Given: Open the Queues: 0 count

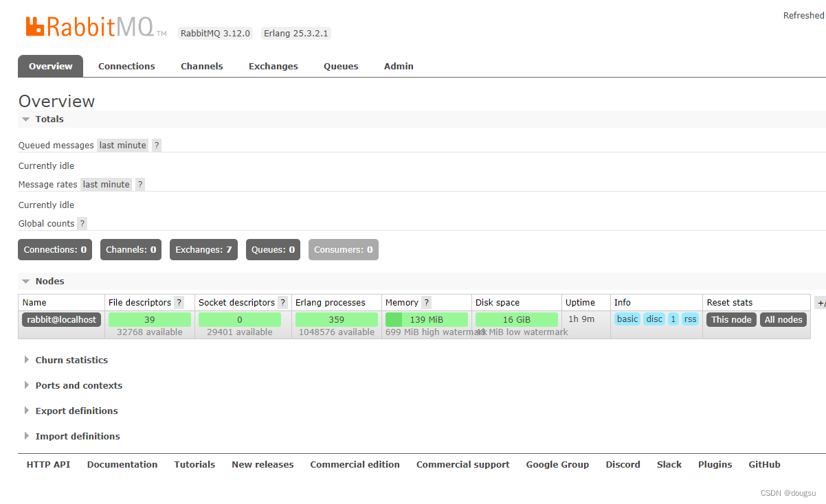Looking at the screenshot, I should [274, 250].
